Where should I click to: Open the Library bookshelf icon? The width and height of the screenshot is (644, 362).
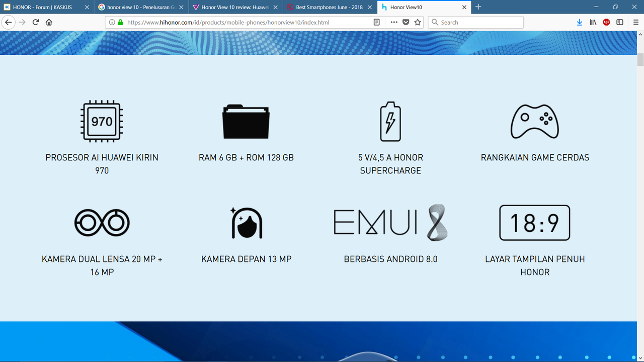(x=593, y=22)
